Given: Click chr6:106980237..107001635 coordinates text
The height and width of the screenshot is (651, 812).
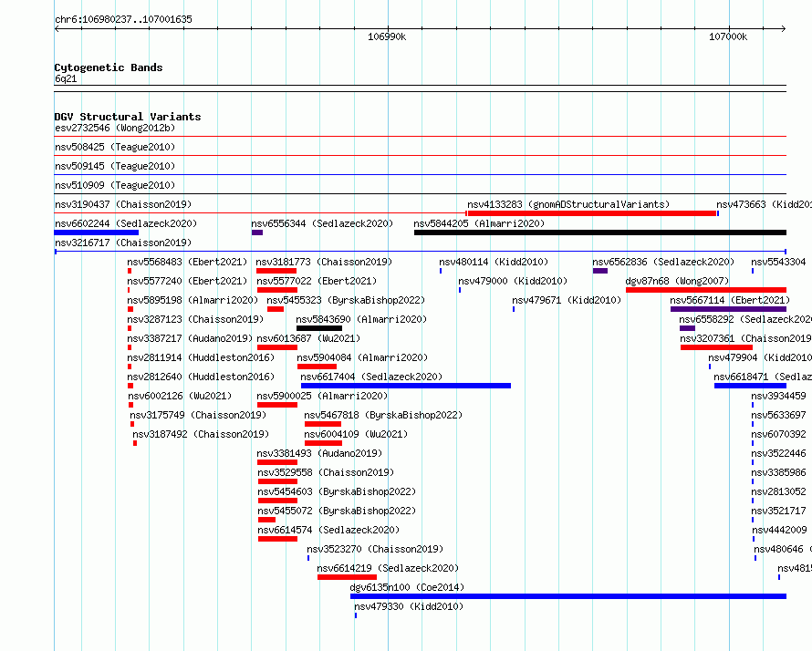Looking at the screenshot, I should point(123,19).
